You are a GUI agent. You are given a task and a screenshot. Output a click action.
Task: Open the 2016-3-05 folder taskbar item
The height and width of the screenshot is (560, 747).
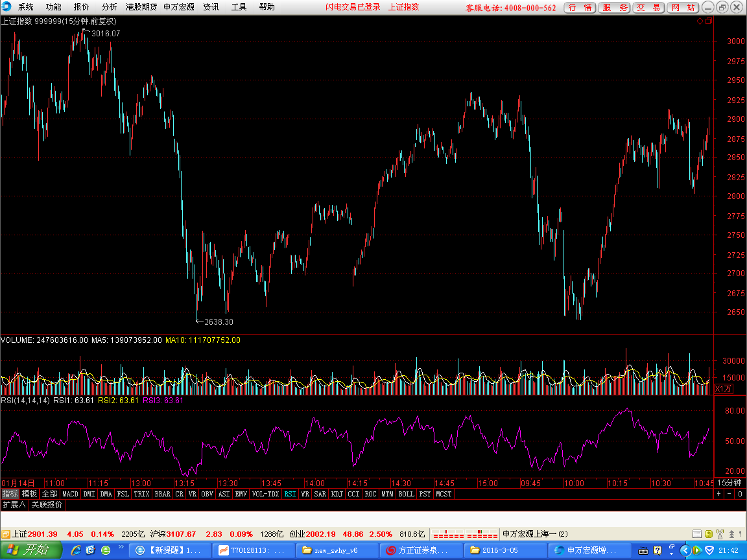click(504, 550)
